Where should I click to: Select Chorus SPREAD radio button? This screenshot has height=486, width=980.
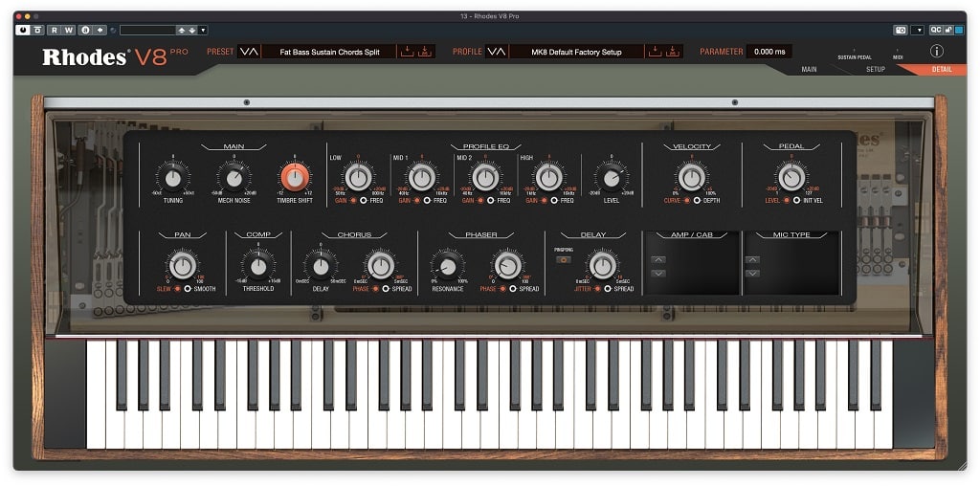[386, 289]
